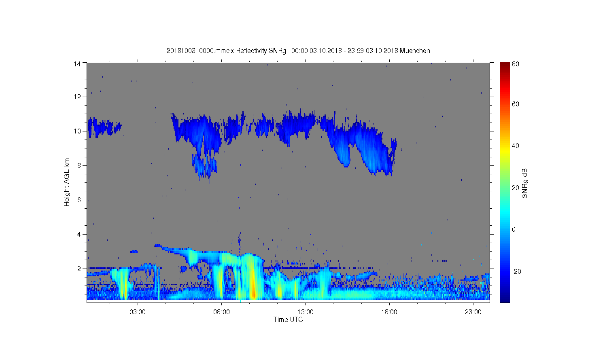Click the height tick label 10

click(x=77, y=131)
